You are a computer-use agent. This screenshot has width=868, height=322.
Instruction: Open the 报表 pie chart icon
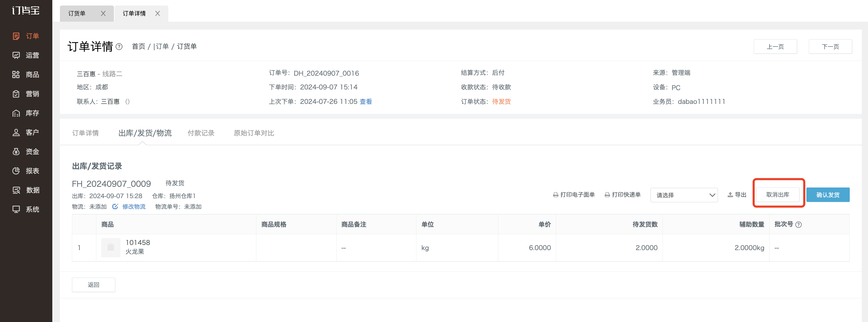pos(16,171)
